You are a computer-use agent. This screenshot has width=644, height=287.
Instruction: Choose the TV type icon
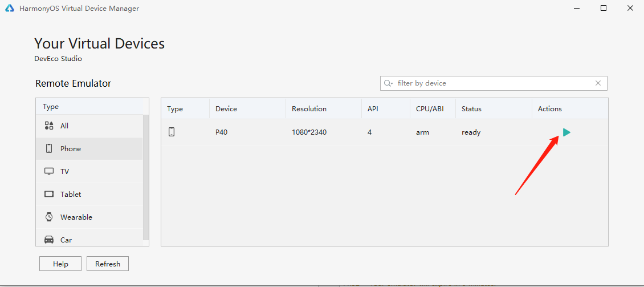click(x=49, y=172)
